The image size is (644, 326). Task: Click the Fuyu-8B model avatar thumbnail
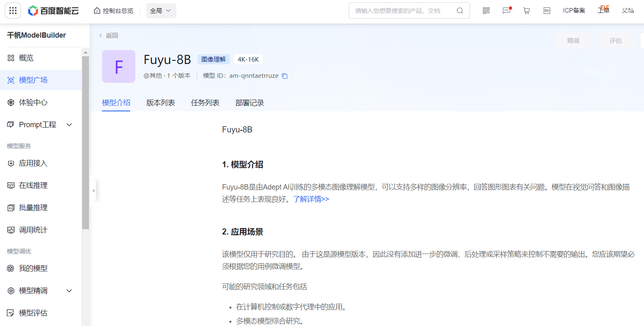click(119, 66)
